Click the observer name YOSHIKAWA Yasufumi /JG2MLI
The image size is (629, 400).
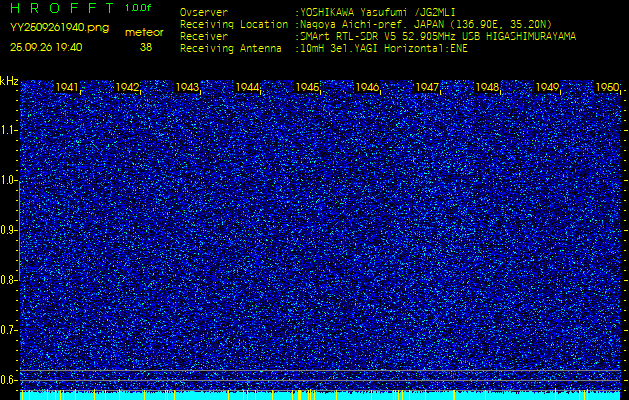377,13
